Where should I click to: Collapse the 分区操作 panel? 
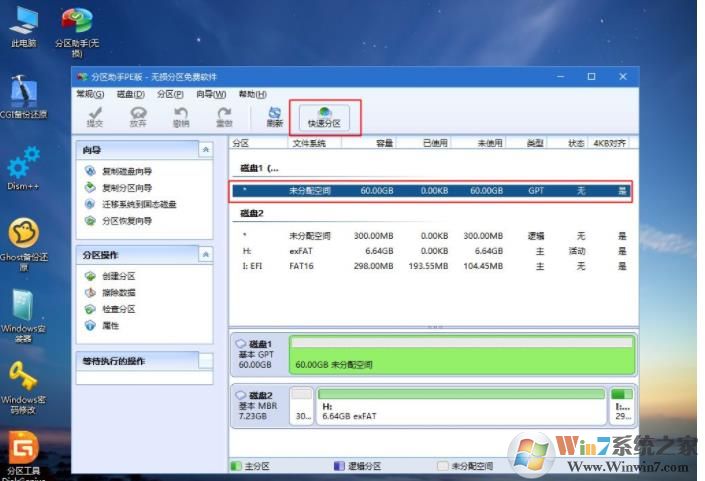tap(206, 255)
